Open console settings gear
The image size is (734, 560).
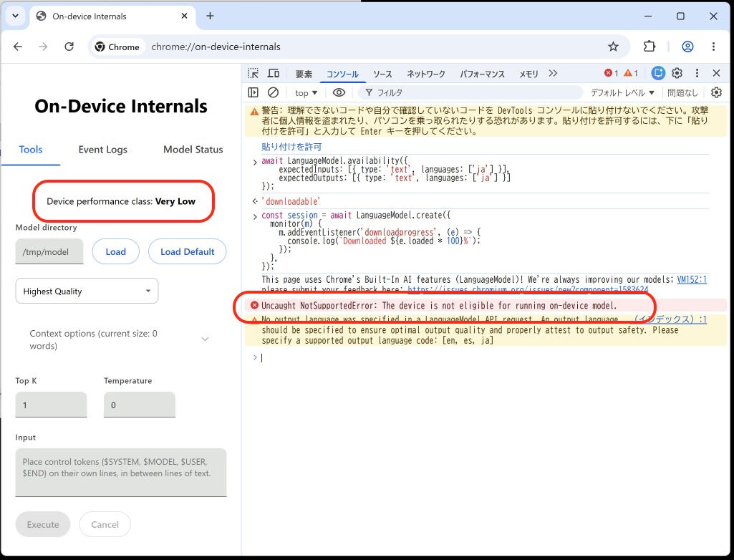[x=716, y=92]
